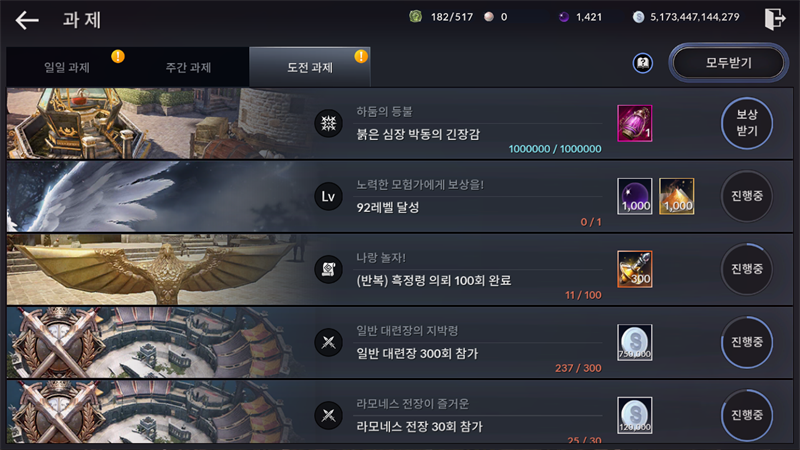Click 진행중 button for 92레벨 달성
This screenshot has height=450, width=800.
coord(747,196)
